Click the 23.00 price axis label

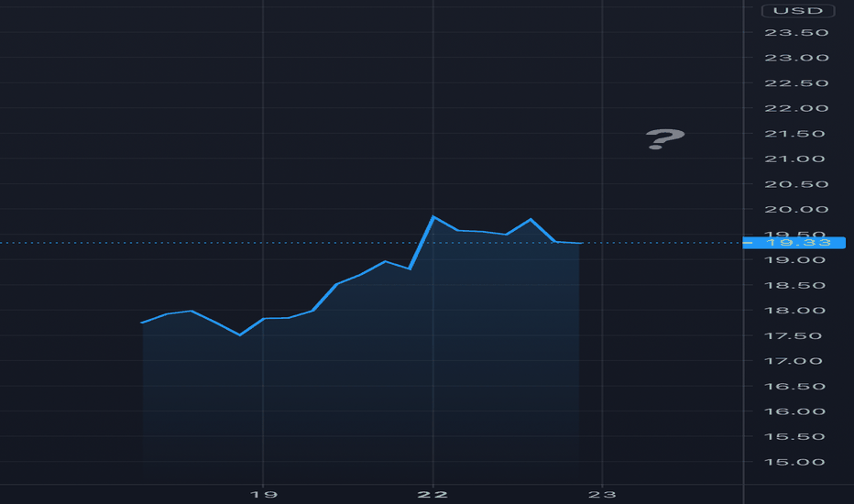click(x=796, y=58)
